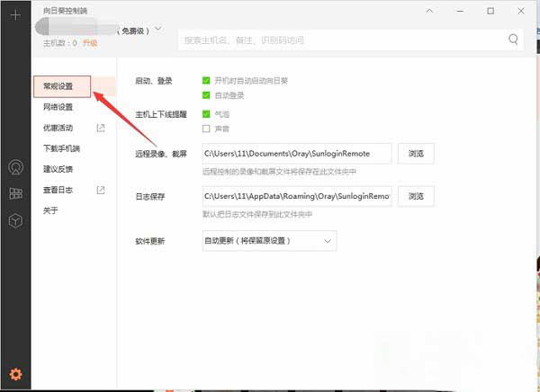Open the 软件更新 dropdown
This screenshot has width=540, height=392.
tap(269, 241)
